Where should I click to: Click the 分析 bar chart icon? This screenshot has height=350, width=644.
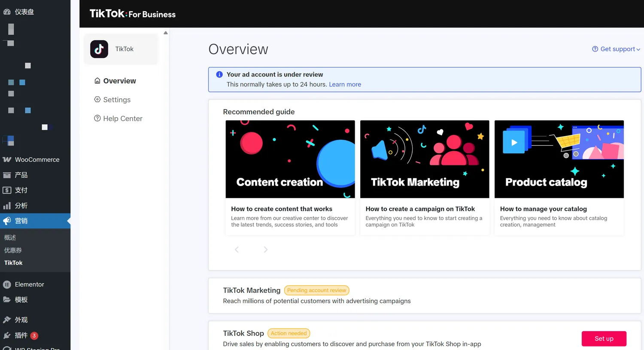point(7,206)
